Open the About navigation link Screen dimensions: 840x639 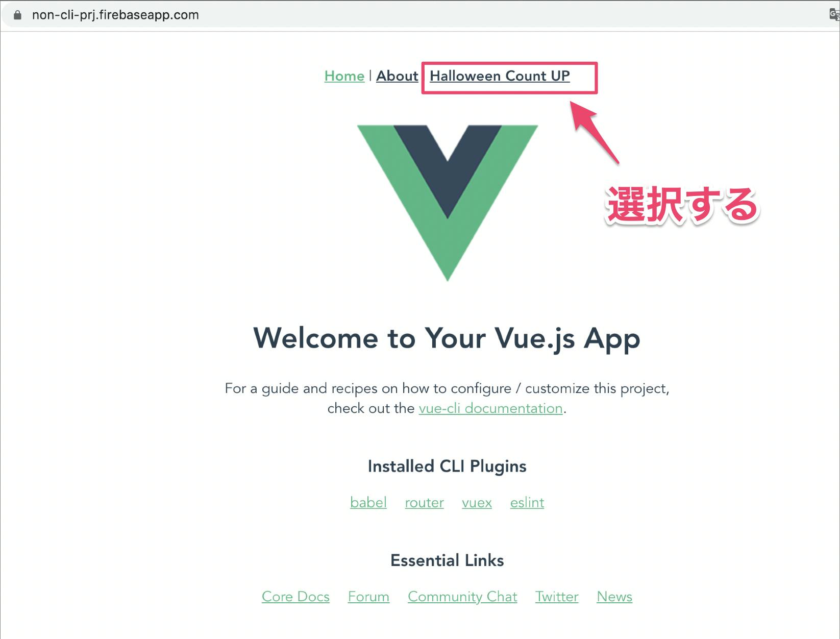click(397, 76)
